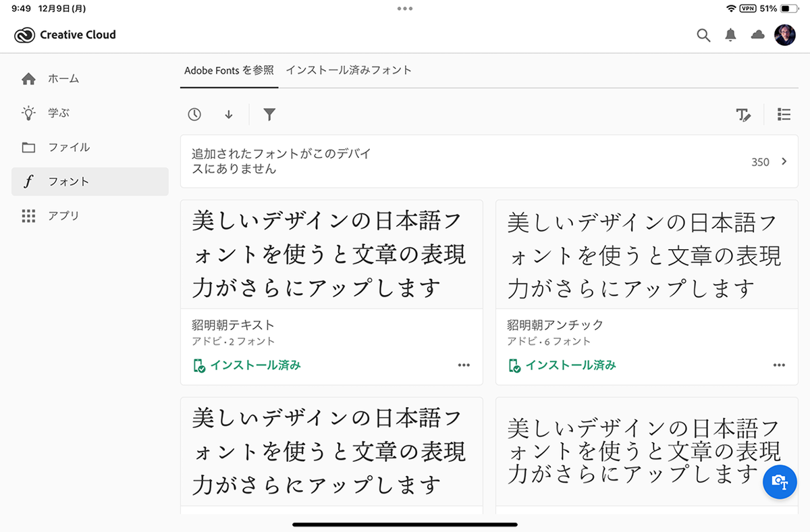Check the cloud sync status icon
The width and height of the screenshot is (810, 532).
(x=757, y=35)
